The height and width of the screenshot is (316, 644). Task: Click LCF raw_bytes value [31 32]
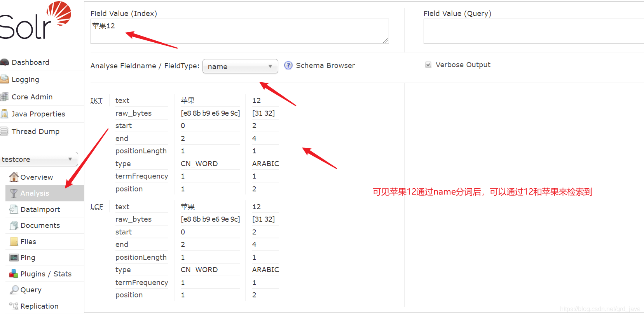pos(264,219)
